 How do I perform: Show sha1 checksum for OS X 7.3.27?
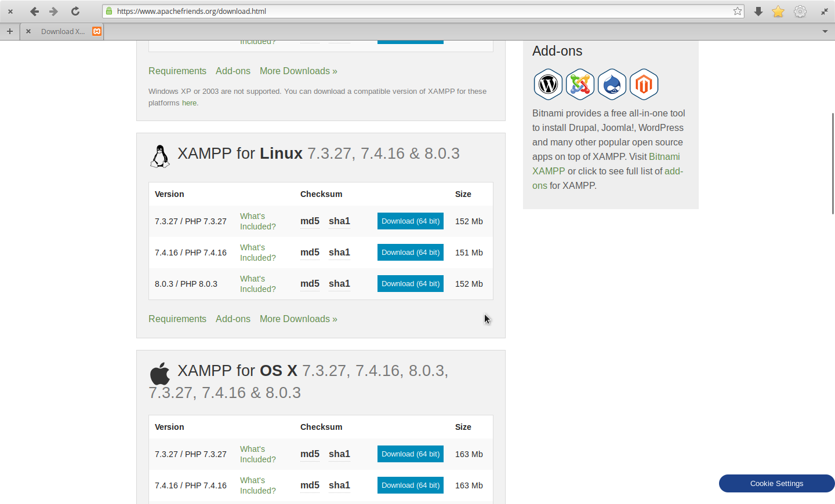339,454
